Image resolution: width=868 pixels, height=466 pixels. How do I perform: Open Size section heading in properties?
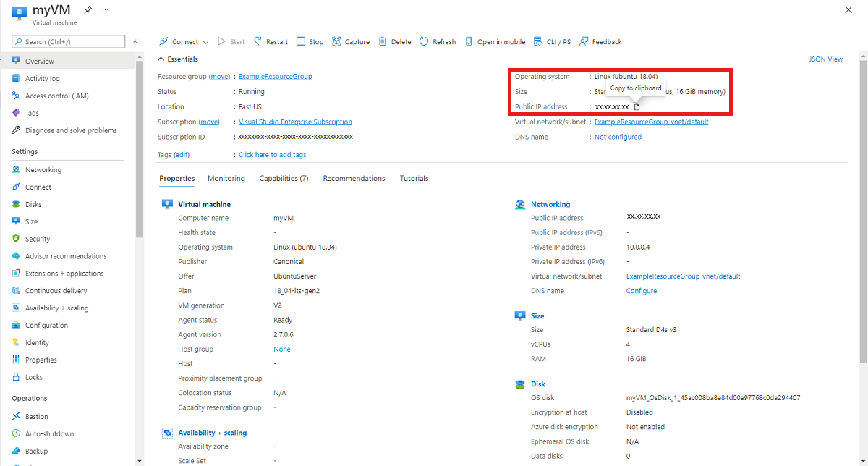pyautogui.click(x=537, y=316)
